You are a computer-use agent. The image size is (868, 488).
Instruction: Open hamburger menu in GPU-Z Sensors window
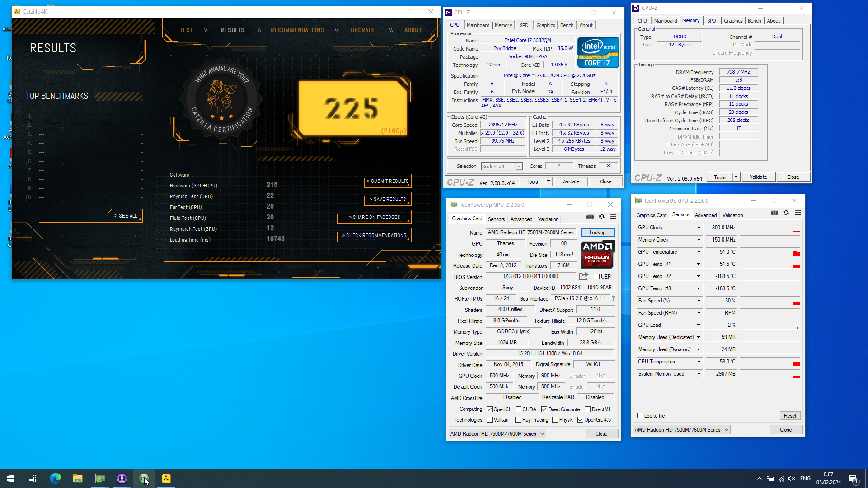[798, 213]
